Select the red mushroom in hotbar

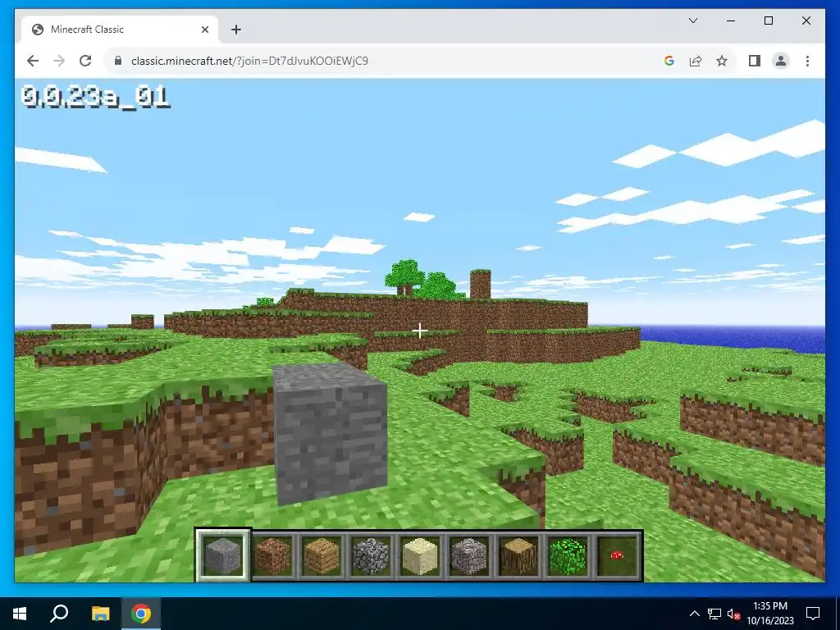coord(617,555)
